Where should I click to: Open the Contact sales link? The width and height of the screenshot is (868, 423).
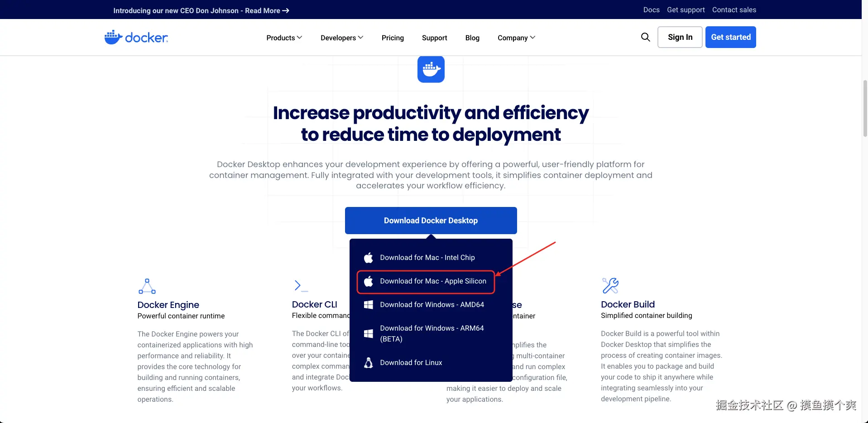click(x=734, y=10)
